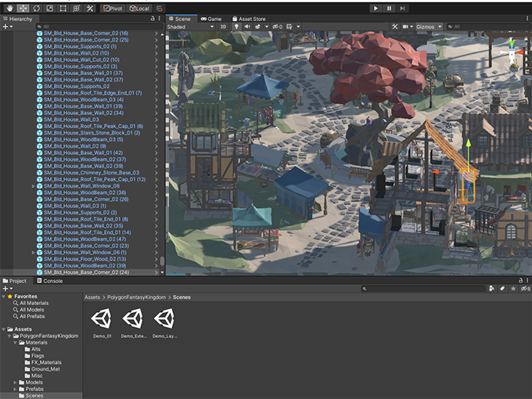Select the Scale tool
The height and width of the screenshot is (399, 532).
coord(49,9)
